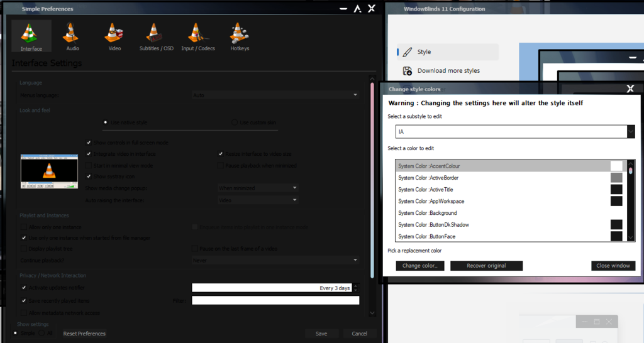Click the Download more styles icon
Viewport: 644px width, 343px height.
(408, 71)
